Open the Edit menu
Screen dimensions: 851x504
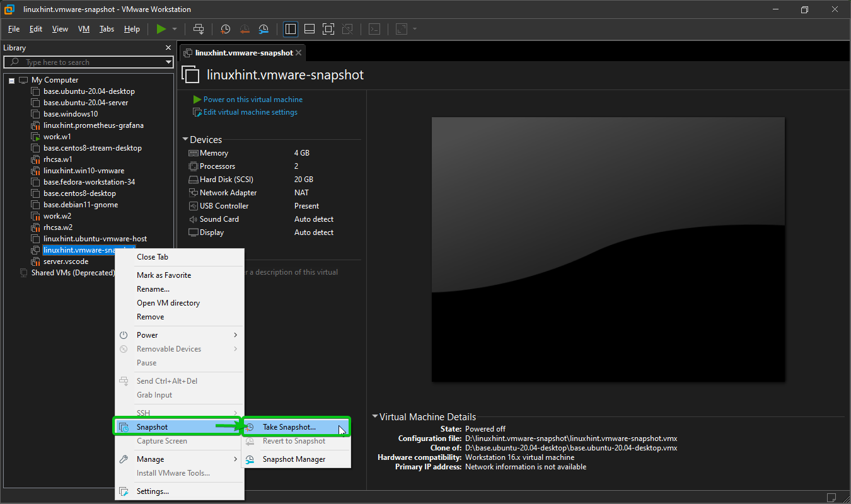[x=36, y=29]
